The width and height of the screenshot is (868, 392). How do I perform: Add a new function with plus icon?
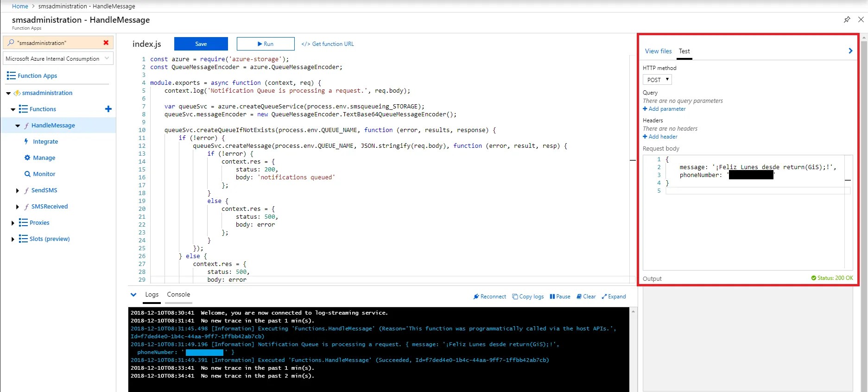pos(108,109)
